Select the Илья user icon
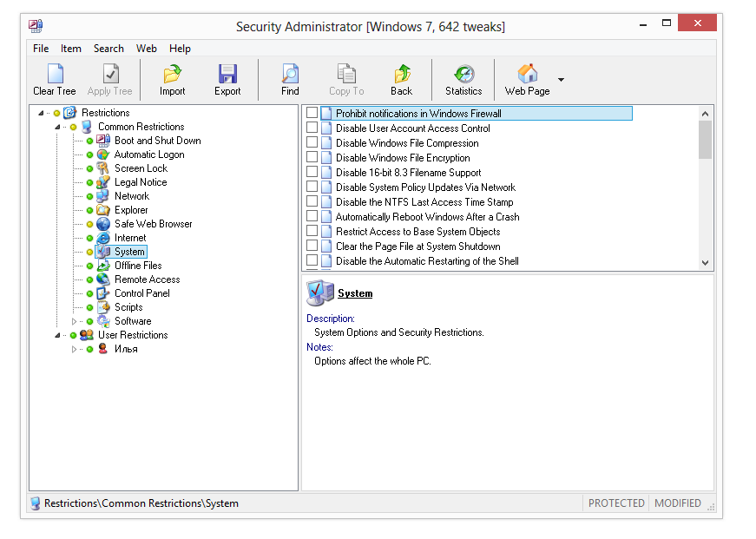Screen dimensions: 756x539 (x=103, y=349)
